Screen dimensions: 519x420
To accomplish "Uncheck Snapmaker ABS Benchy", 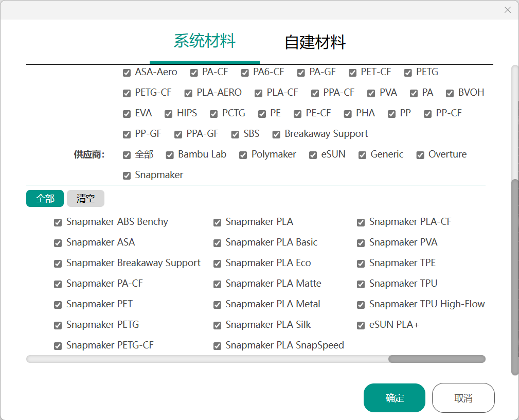I will (x=58, y=222).
